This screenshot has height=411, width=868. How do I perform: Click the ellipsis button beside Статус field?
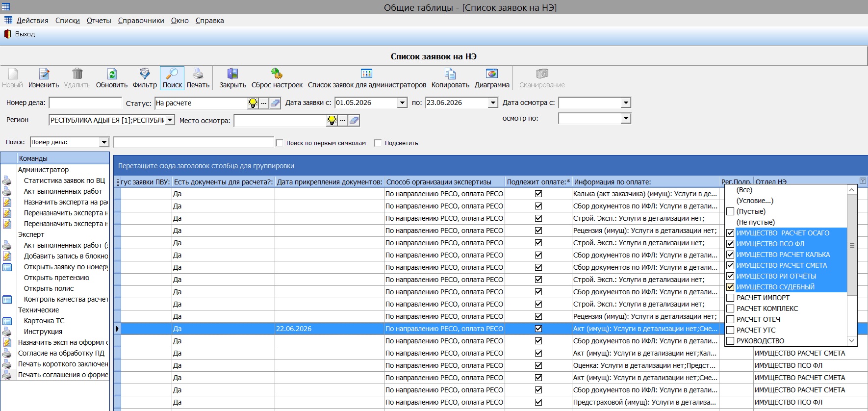[x=264, y=103]
